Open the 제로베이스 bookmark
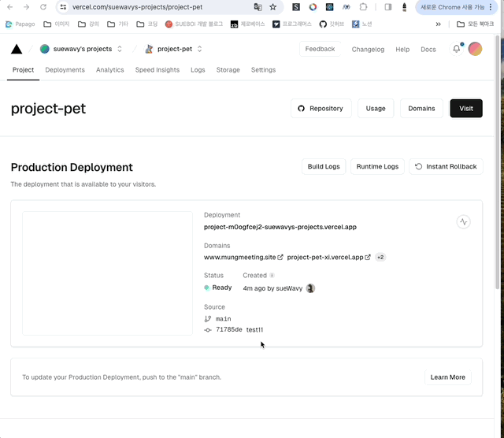Image resolution: width=504 pixels, height=438 pixels. (x=247, y=24)
